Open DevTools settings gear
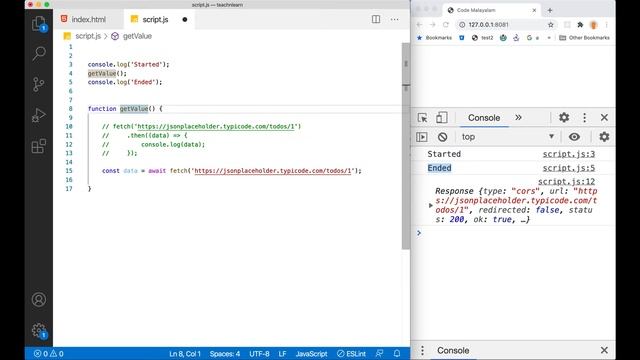The width and height of the screenshot is (640, 360). (x=564, y=118)
